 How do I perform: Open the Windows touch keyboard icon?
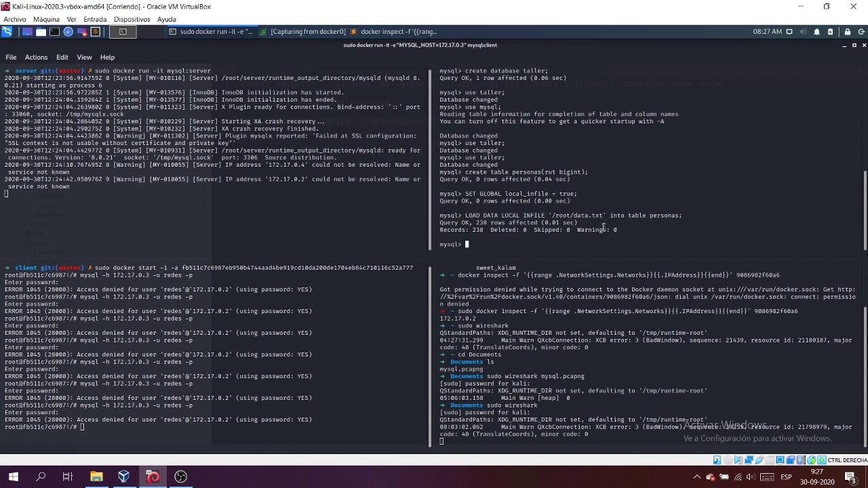(x=768, y=477)
